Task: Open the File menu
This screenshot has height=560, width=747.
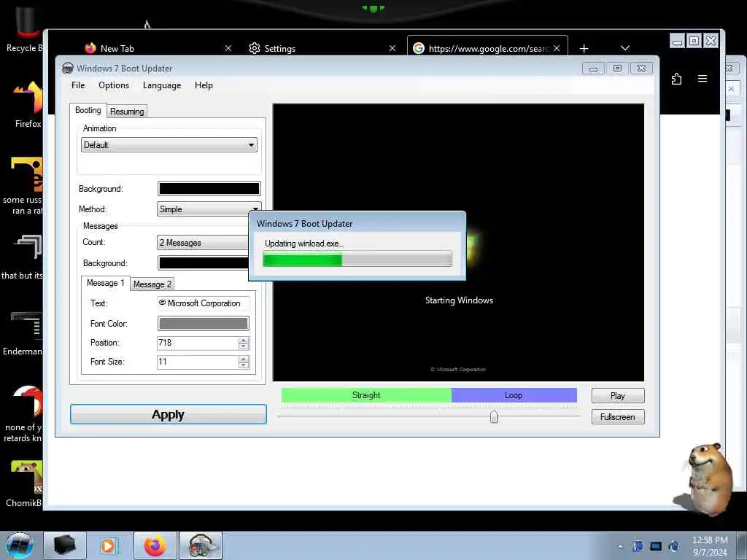Action: click(78, 85)
